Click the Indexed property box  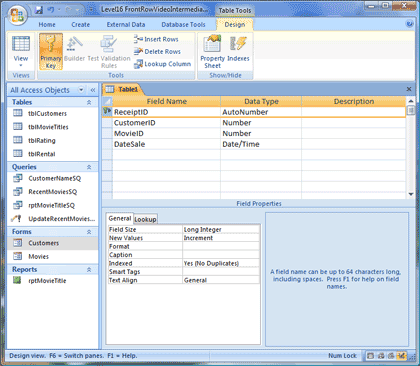(221, 263)
